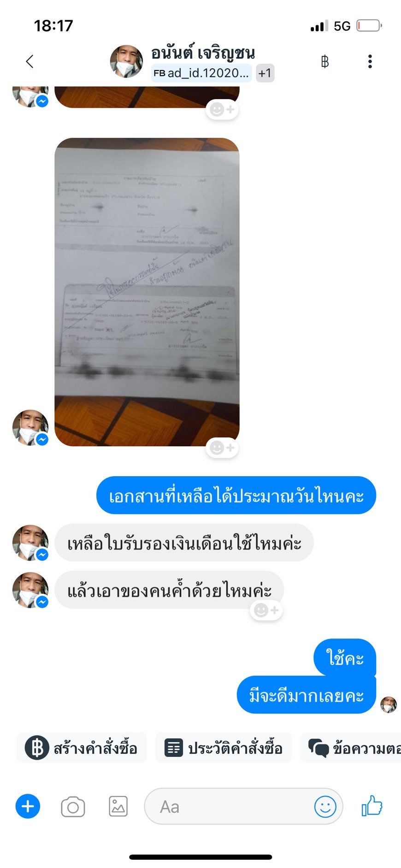This screenshot has width=401, height=868.
Task: Tap the blue plus attachment button
Action: tap(28, 806)
